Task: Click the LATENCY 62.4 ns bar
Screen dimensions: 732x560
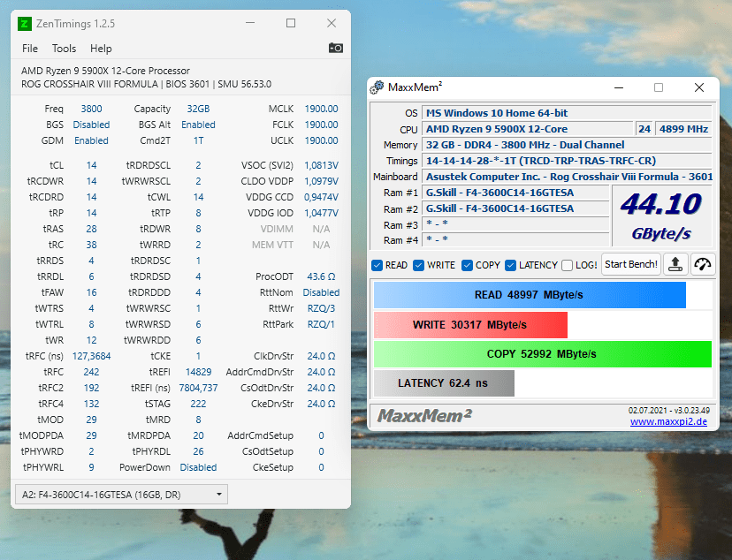Action: 444,383
